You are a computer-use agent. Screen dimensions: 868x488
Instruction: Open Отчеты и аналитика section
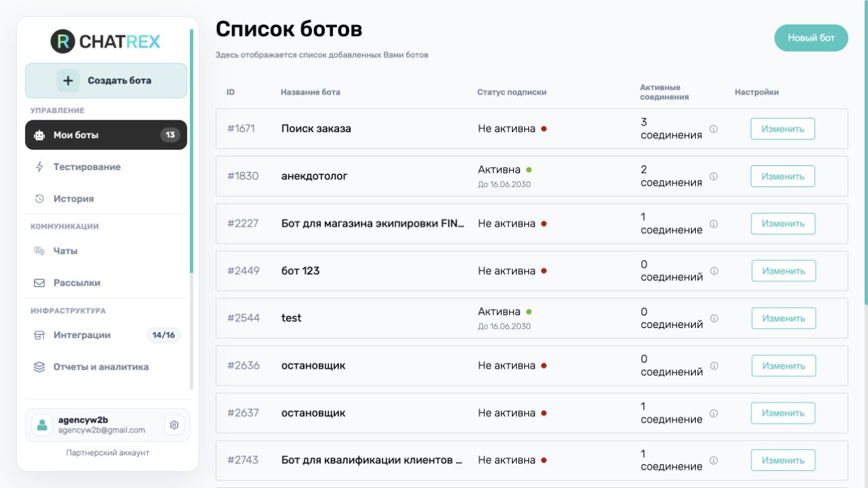(x=106, y=367)
